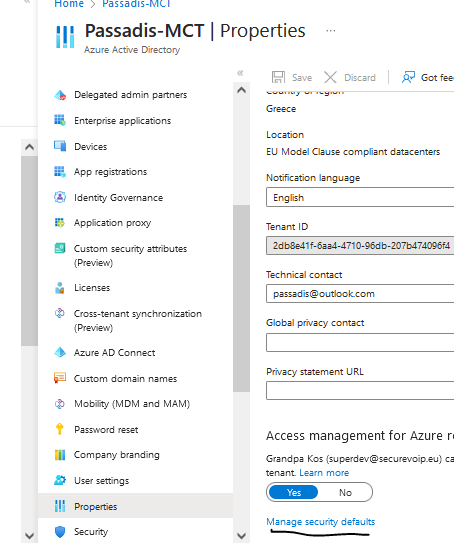Viewport: 454px width, 543px height.
Task: Click outer left scrollbar thumb
Action: coord(29,251)
